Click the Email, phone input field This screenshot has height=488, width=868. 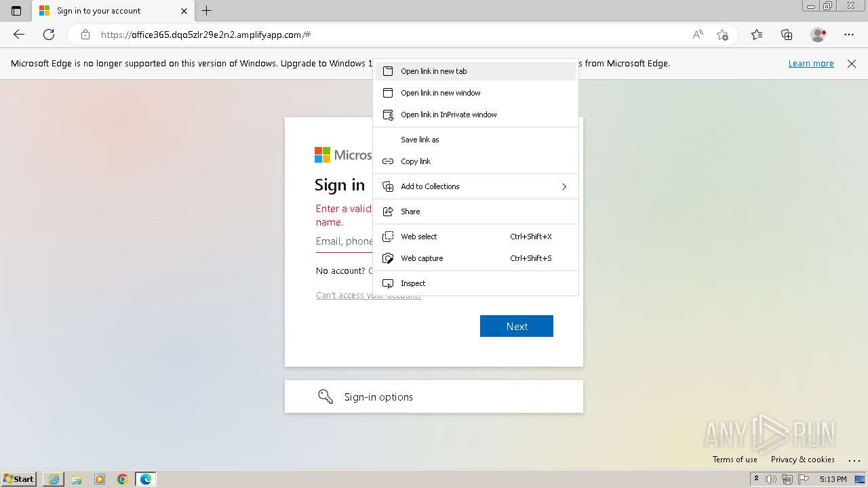(x=344, y=241)
